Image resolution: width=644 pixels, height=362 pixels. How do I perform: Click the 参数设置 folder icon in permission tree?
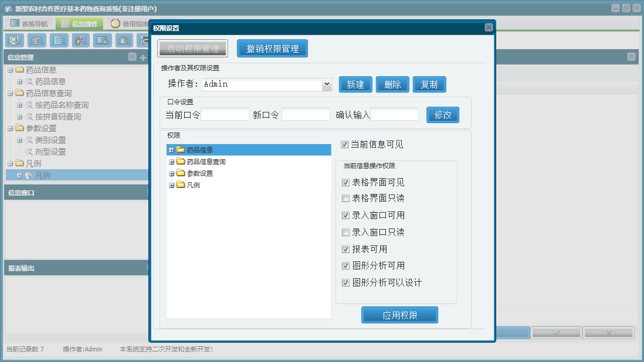point(181,173)
